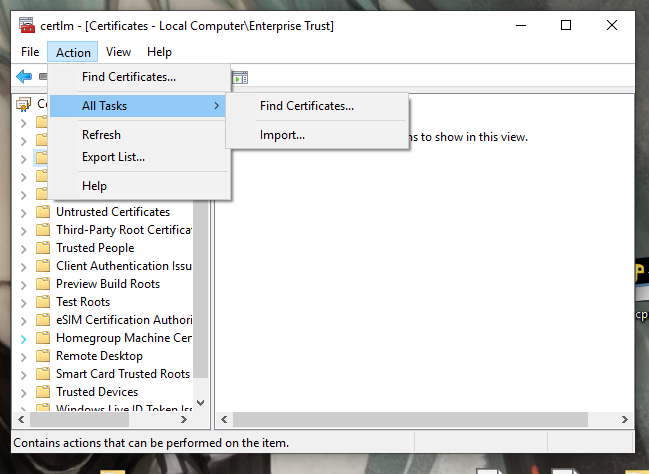The height and width of the screenshot is (474, 649).
Task: Expand the Homegroup Machine Certificates node
Action: point(24,338)
